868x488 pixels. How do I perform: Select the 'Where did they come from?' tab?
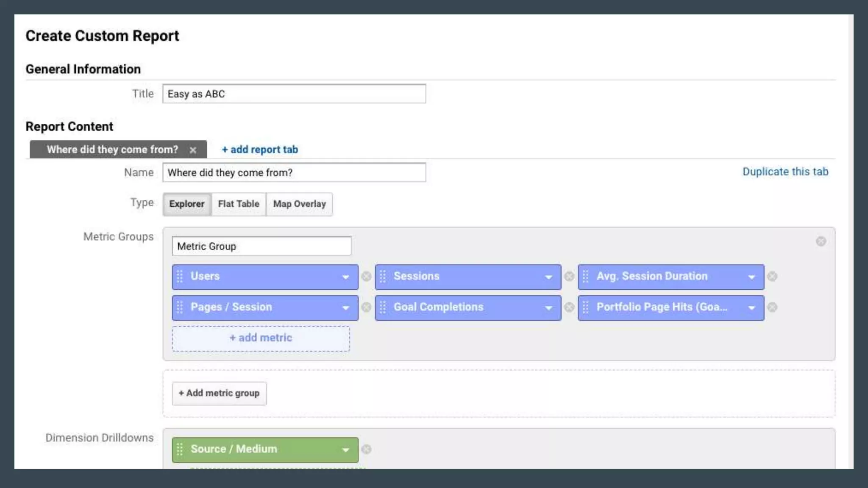(112, 150)
